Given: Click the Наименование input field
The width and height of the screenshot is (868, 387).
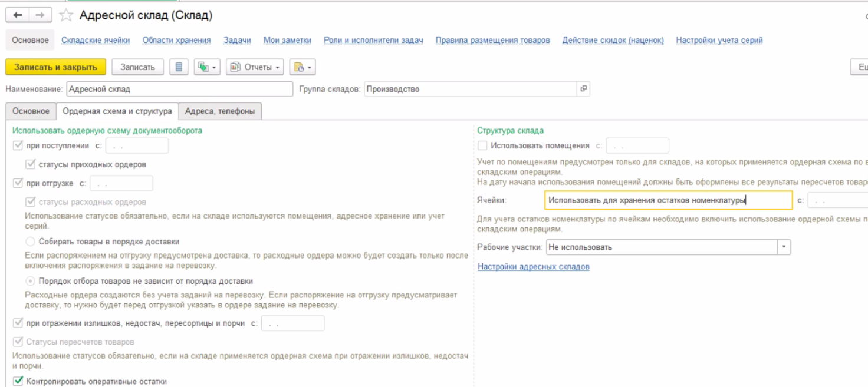Looking at the screenshot, I should pos(179,89).
